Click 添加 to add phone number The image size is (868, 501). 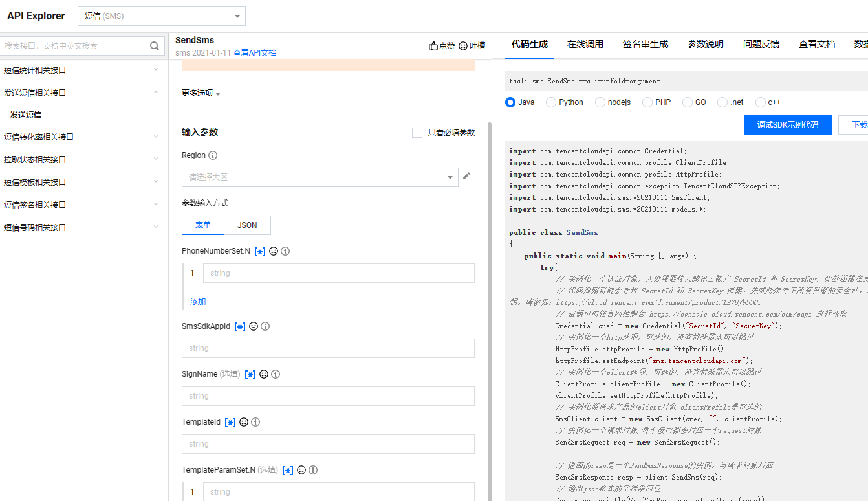click(198, 302)
